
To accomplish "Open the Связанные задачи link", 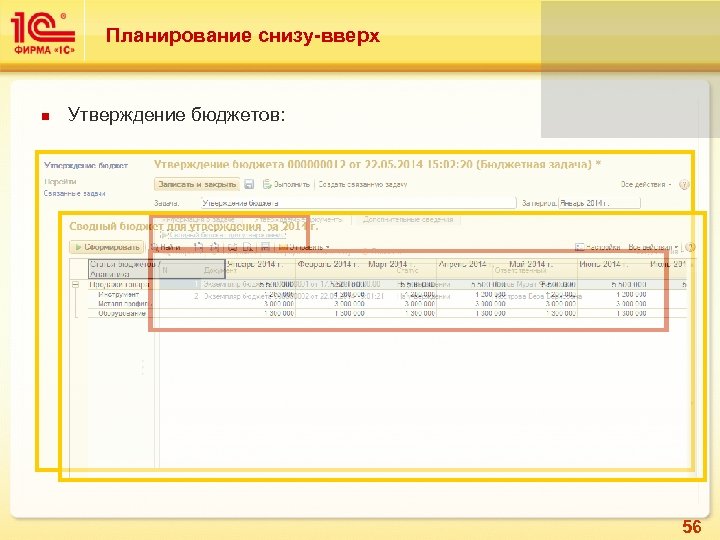I will tap(75, 194).
